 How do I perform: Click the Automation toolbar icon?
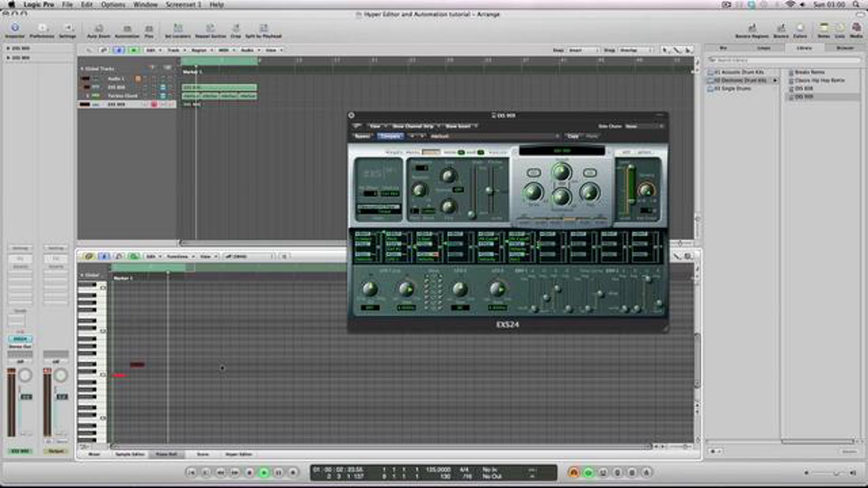pyautogui.click(x=127, y=29)
